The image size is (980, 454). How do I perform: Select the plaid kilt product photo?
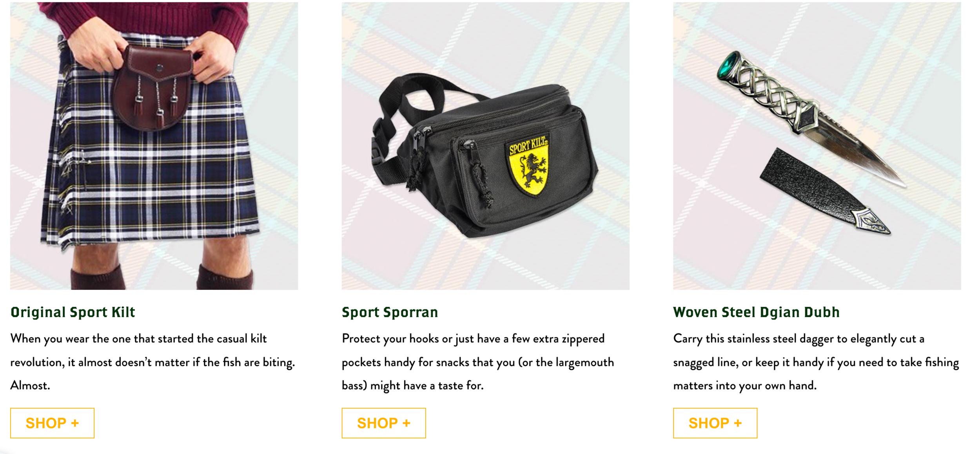coord(154,146)
